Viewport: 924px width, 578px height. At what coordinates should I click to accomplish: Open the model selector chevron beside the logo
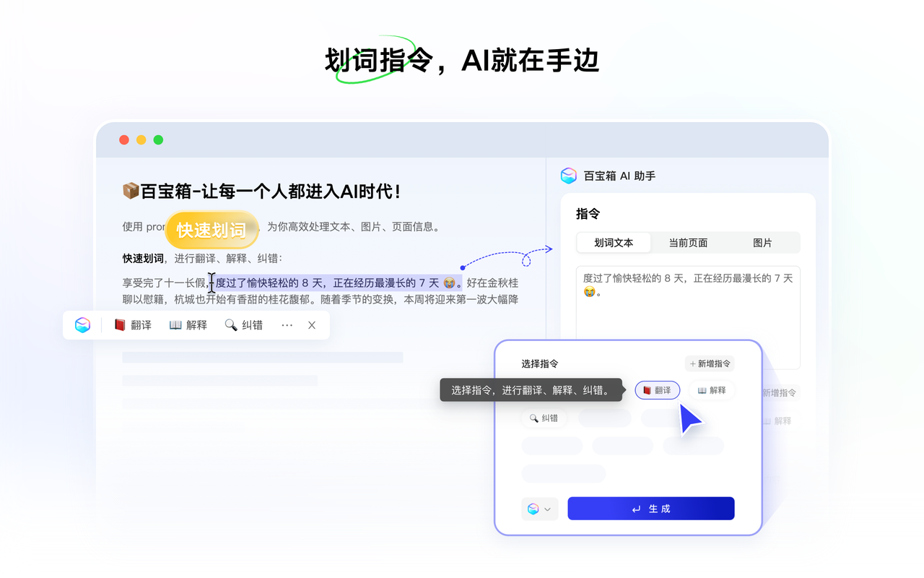(546, 509)
